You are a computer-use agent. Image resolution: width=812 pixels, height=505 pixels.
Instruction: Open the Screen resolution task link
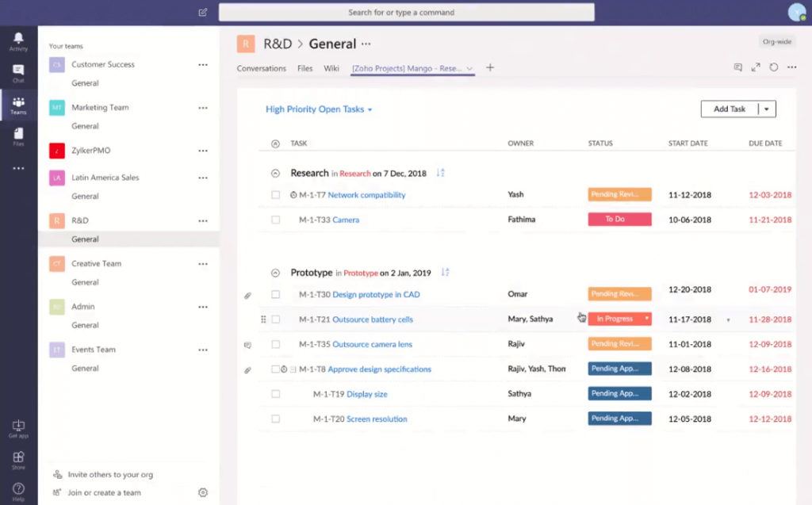pos(377,419)
